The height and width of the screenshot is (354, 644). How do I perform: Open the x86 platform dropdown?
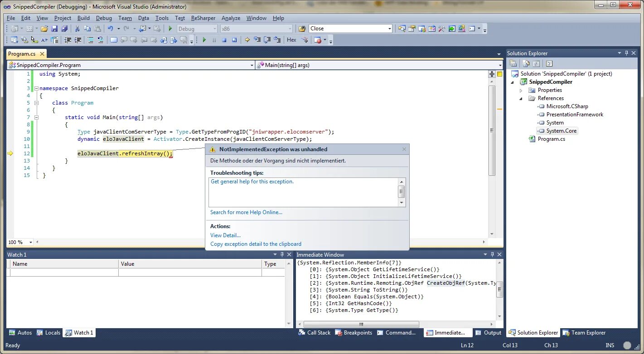257,29
